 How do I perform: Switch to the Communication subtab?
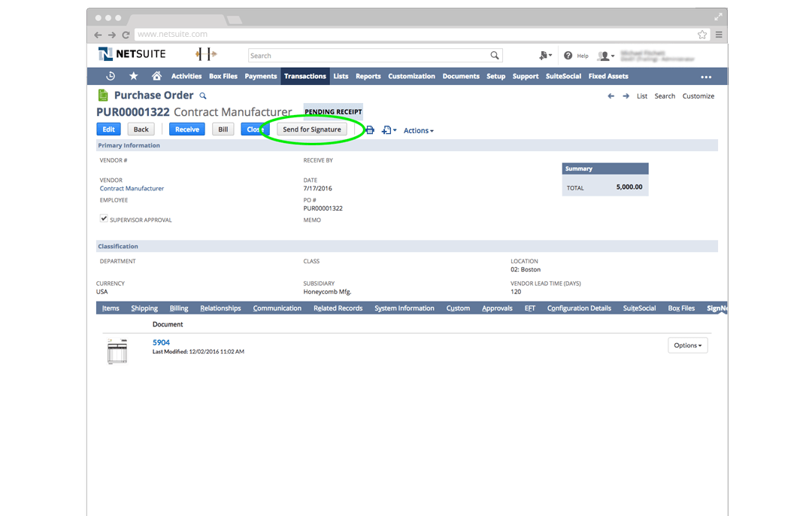[x=277, y=308]
